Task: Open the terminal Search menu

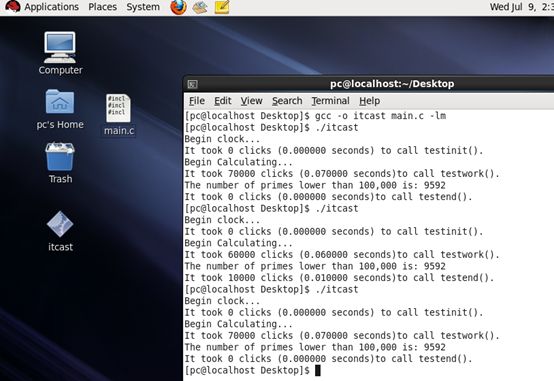Action: [x=287, y=101]
